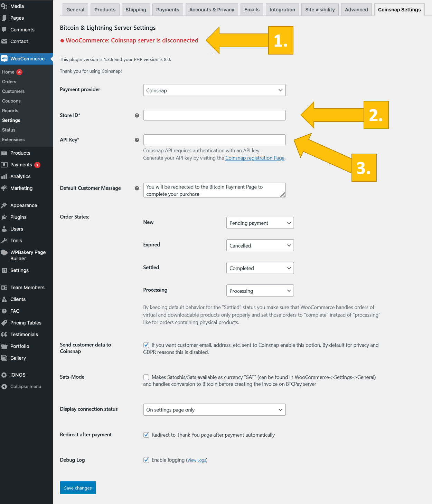Switch to the Payments settings tab

[x=168, y=10]
